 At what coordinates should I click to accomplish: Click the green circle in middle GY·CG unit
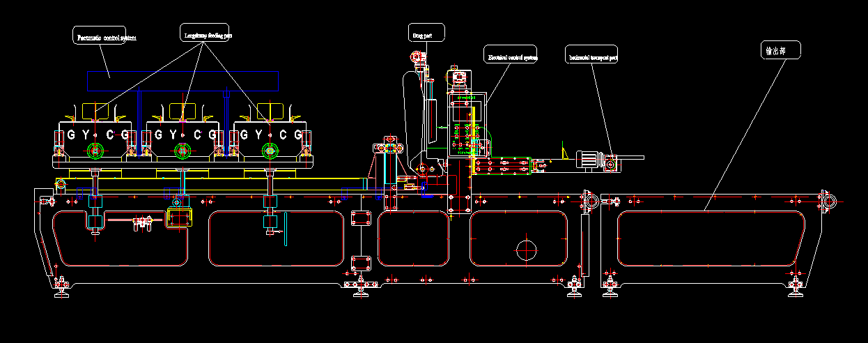[182, 149]
